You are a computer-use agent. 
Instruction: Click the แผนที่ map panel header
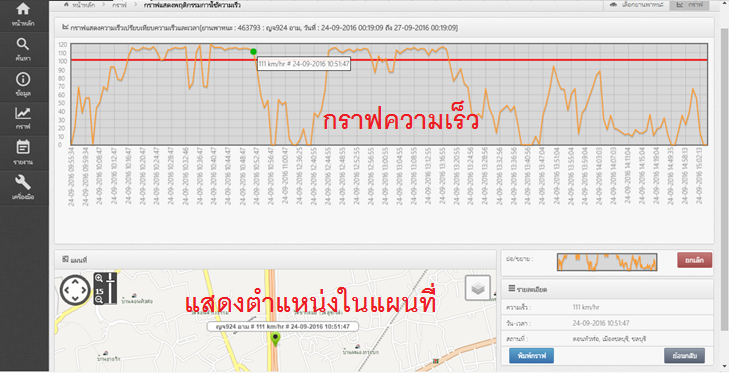275,260
